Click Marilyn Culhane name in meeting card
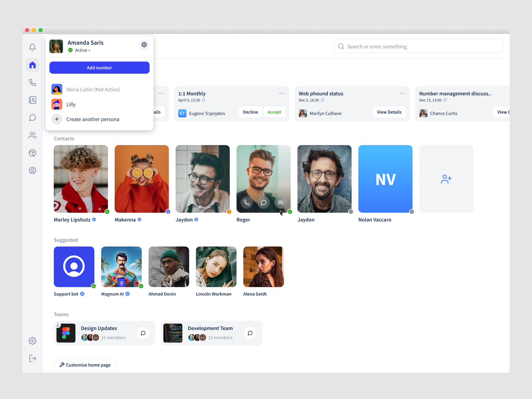The height and width of the screenshot is (399, 532). [326, 114]
